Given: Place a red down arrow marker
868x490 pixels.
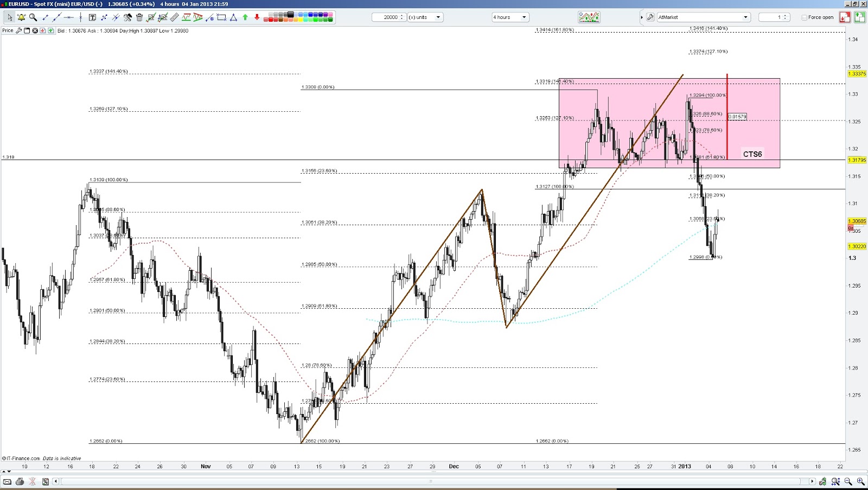Looking at the screenshot, I should [x=257, y=17].
